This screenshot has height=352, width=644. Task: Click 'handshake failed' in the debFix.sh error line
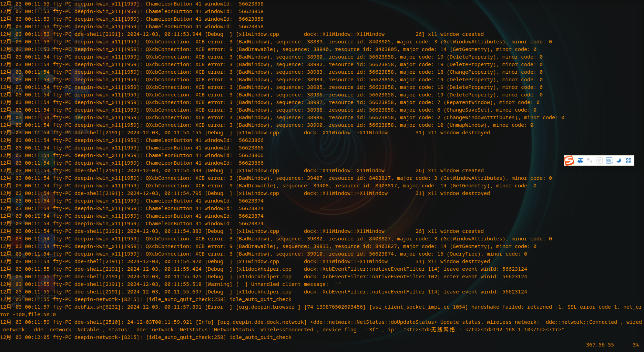point(496,307)
